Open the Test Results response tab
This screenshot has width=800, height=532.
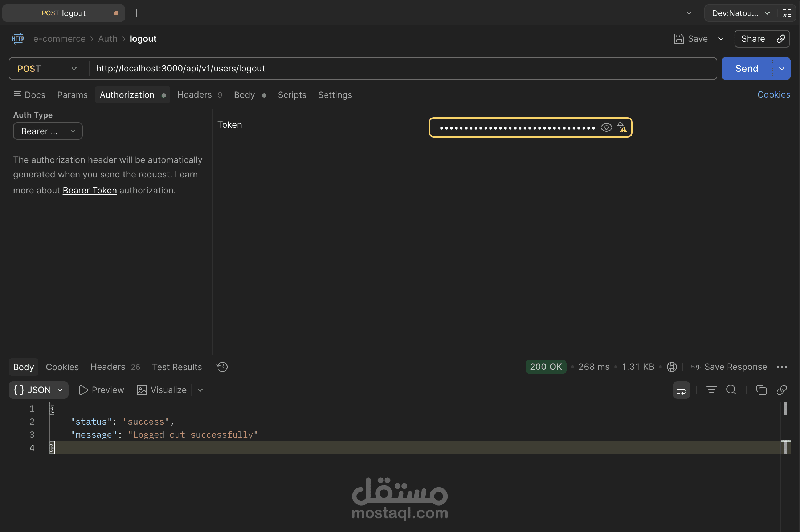(x=177, y=367)
